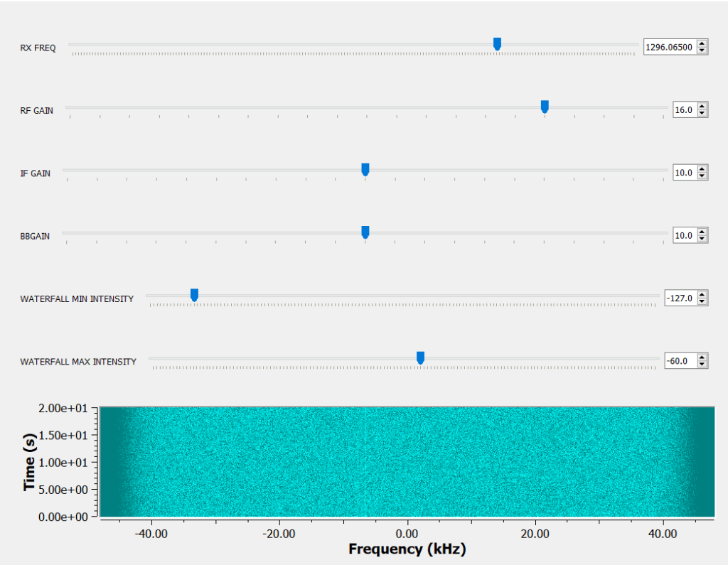Image resolution: width=728 pixels, height=565 pixels.
Task: Focus the IF GAIN value field
Action: pyautogui.click(x=684, y=173)
